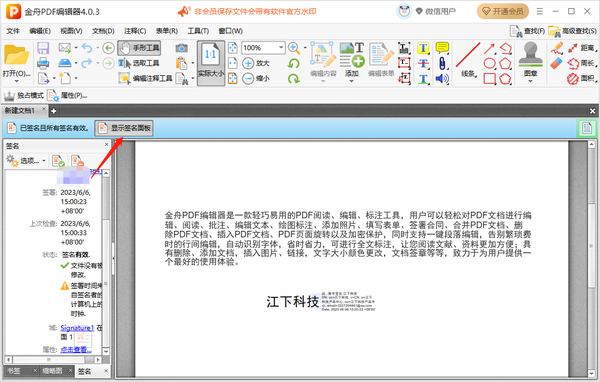The image size is (600, 382).
Task: Click the upgrade membership (开通会员) button
Action: pos(503,11)
